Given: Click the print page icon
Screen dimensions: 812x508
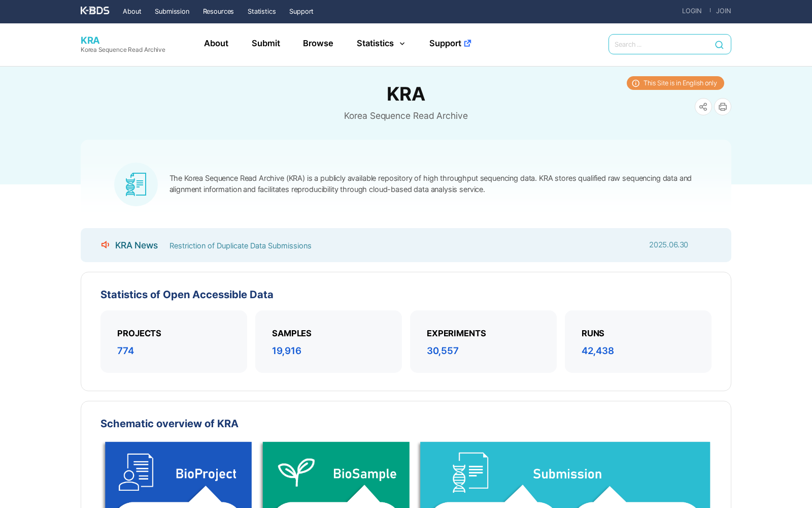Looking at the screenshot, I should point(723,107).
